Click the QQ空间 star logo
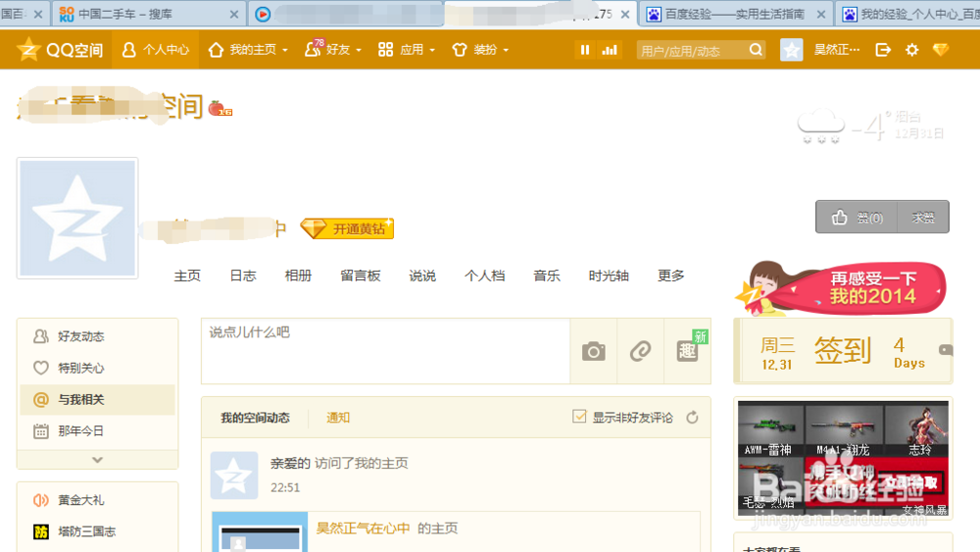Screen dimensions: 980x552 (28, 49)
